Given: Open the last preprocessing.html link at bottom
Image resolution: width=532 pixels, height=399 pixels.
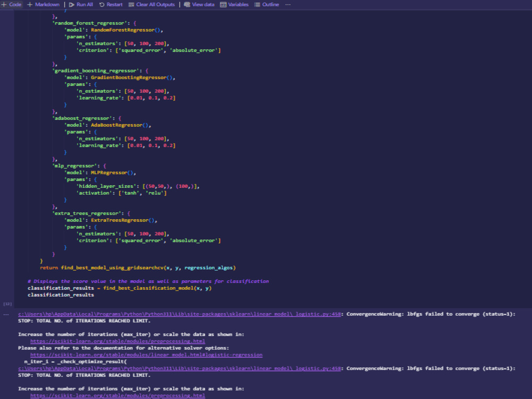Looking at the screenshot, I should click(118, 396).
